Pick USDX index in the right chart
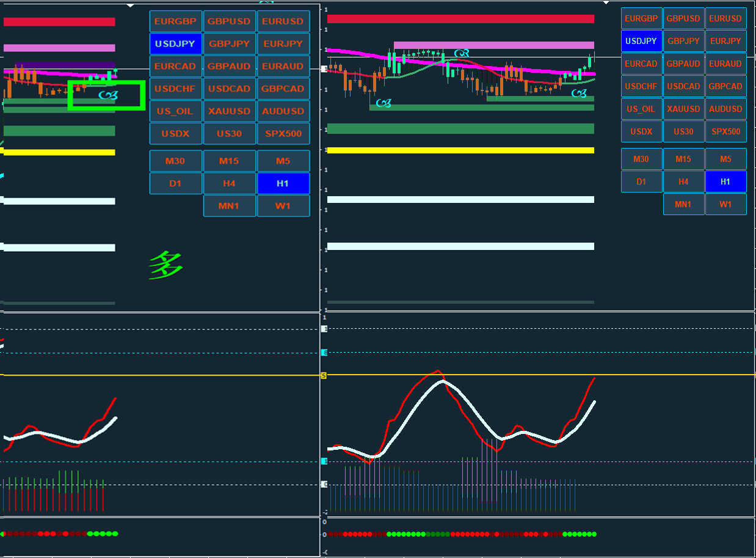Image resolution: width=756 pixels, height=558 pixels. click(x=641, y=131)
